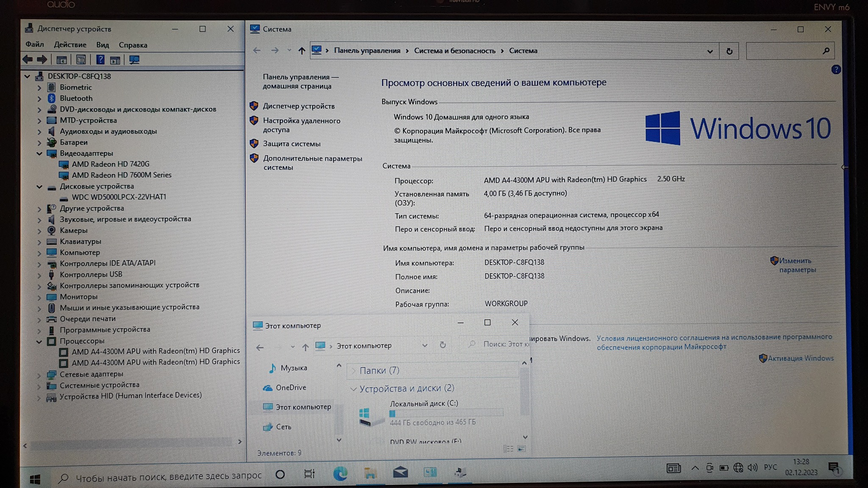Open the Вид menu in Device Manager
Viewport: 868px width, 488px height.
tap(103, 45)
